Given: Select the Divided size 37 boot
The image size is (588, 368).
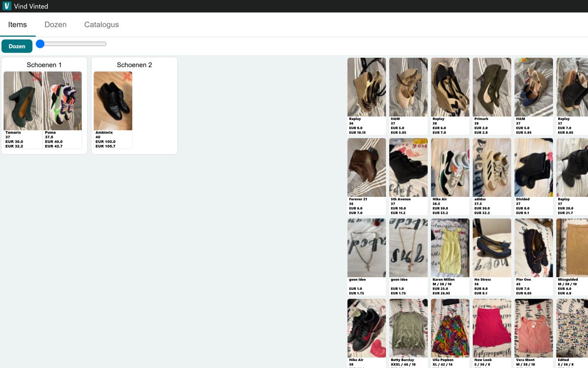Looking at the screenshot, I should click(x=534, y=177).
